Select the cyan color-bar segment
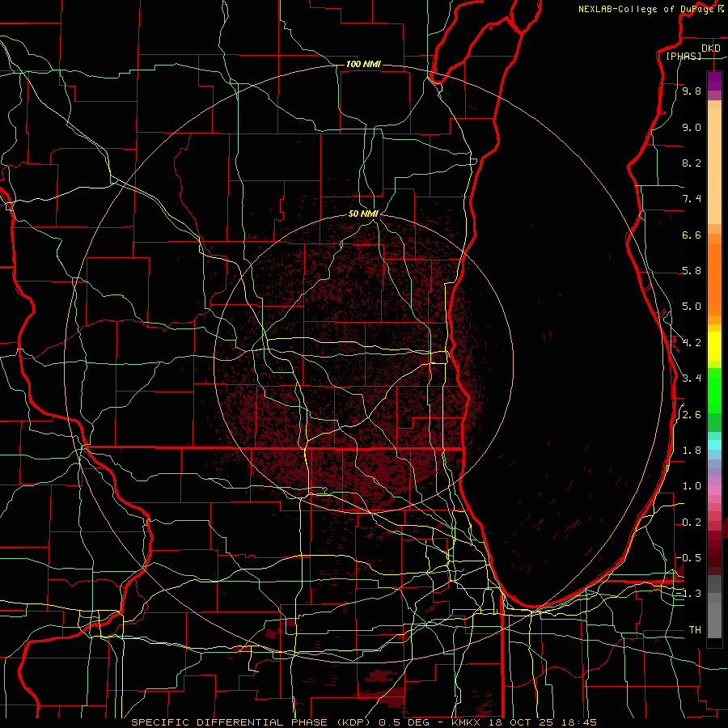Viewport: 728px width, 728px height. (x=714, y=445)
